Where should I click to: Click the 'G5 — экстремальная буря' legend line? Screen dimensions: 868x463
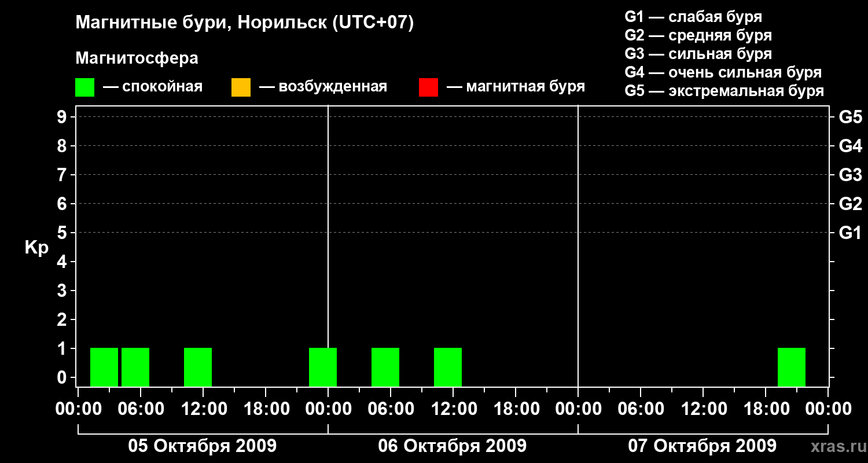coord(724,91)
